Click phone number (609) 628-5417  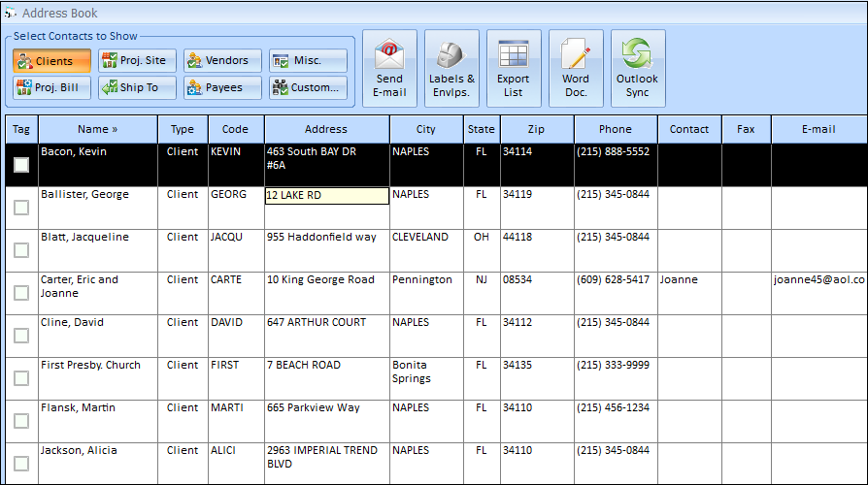(614, 279)
